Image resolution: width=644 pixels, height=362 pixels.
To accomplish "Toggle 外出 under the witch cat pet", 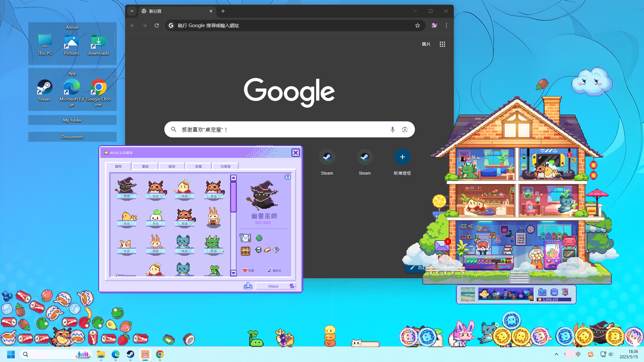I will (x=126, y=196).
